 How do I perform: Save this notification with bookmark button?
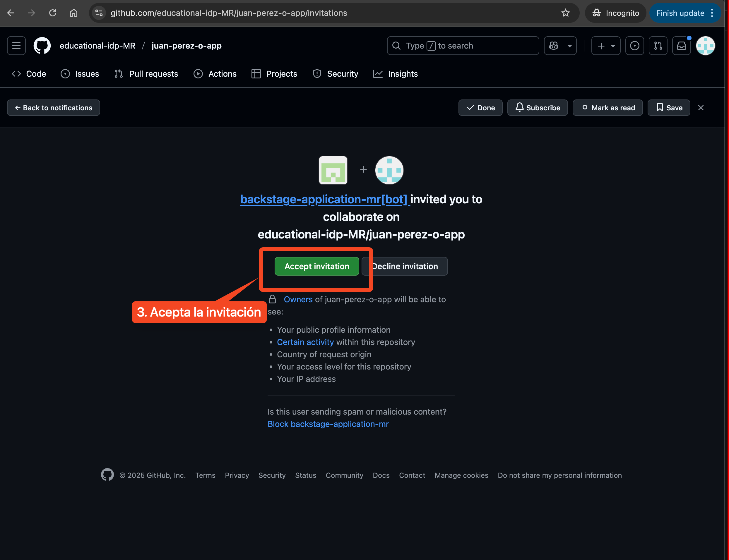(669, 108)
